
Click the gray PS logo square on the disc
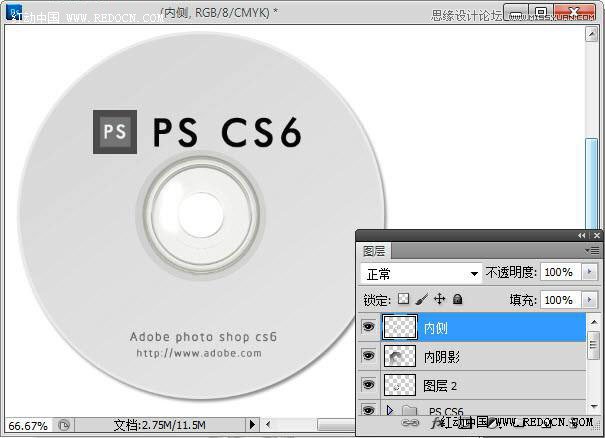[115, 132]
